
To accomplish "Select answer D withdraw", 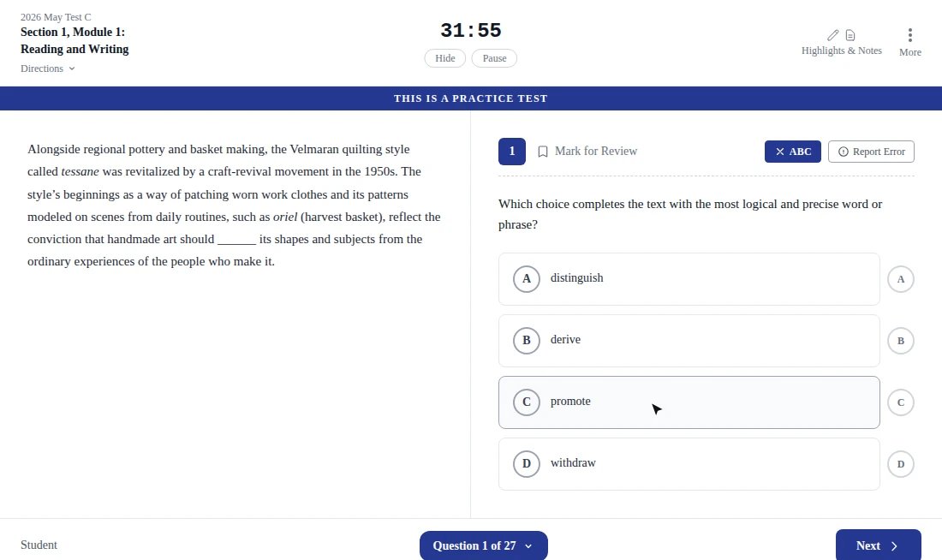I will (x=689, y=464).
